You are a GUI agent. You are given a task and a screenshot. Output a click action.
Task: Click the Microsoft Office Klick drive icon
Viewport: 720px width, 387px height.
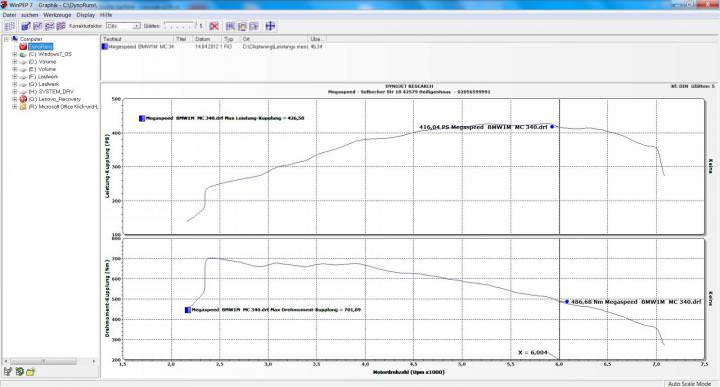pos(23,107)
